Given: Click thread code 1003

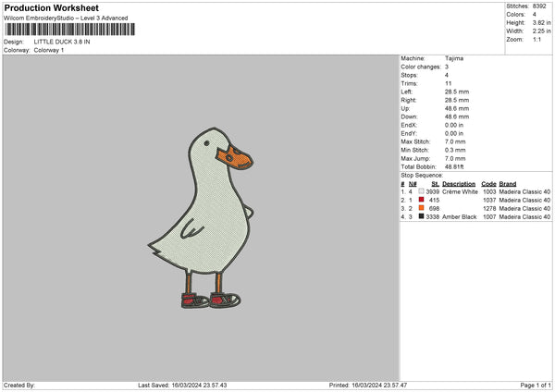Looking at the screenshot, I should tap(489, 191).
